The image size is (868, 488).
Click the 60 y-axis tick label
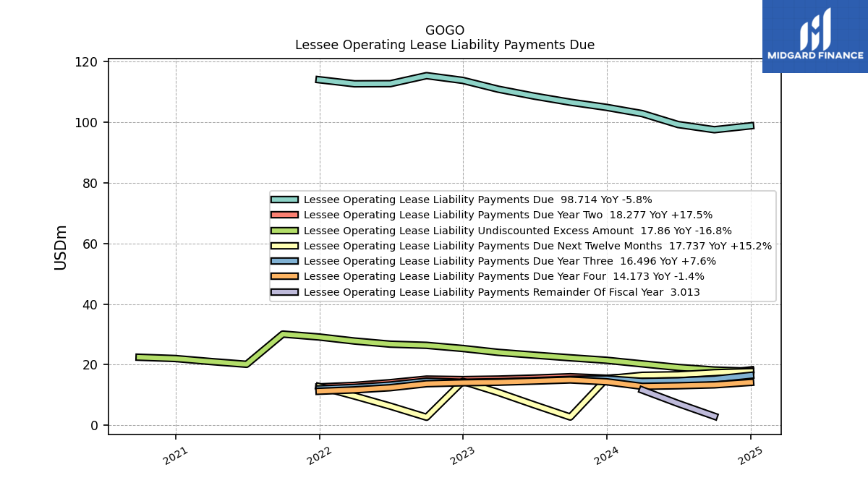90,244
